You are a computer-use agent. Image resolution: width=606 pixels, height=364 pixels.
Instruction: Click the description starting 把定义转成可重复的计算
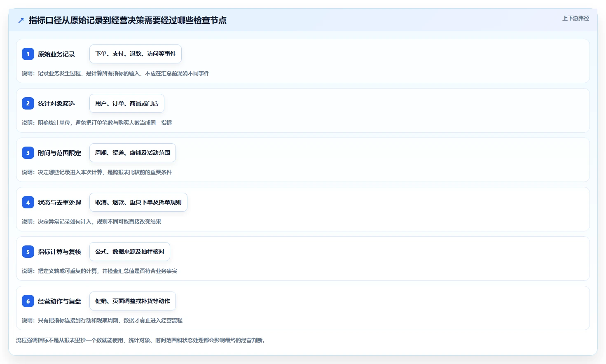tap(100, 271)
